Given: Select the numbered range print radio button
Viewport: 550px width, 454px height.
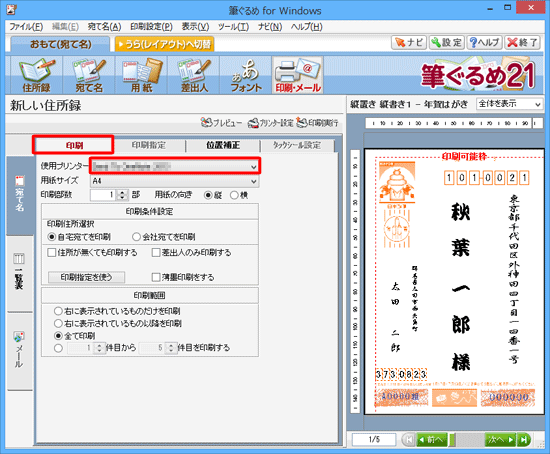Looking at the screenshot, I should pyautogui.click(x=58, y=348).
